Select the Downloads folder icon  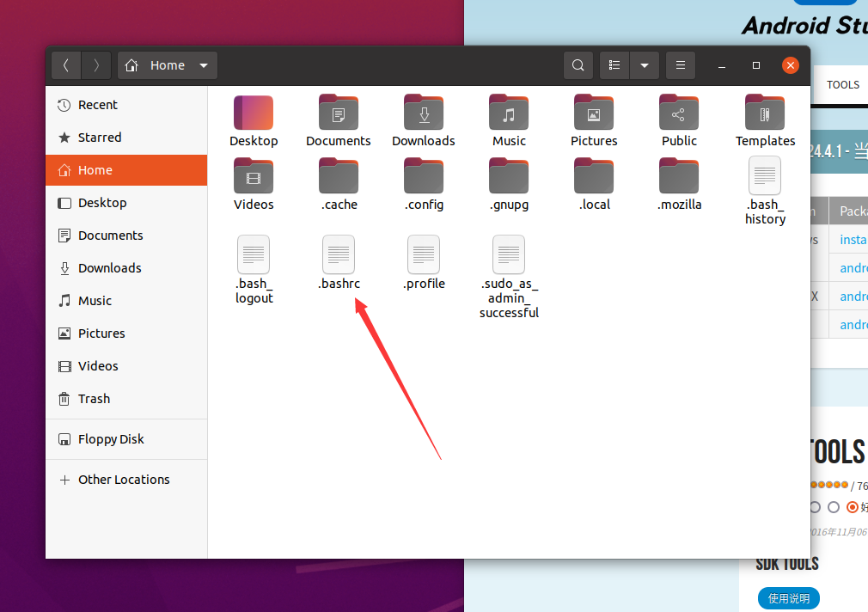[x=424, y=113]
